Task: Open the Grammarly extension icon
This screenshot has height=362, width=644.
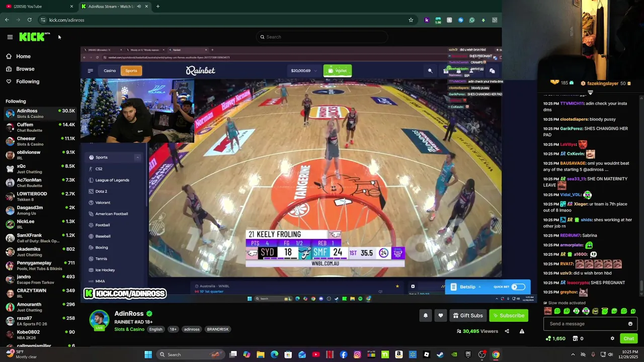Action: (471, 20)
